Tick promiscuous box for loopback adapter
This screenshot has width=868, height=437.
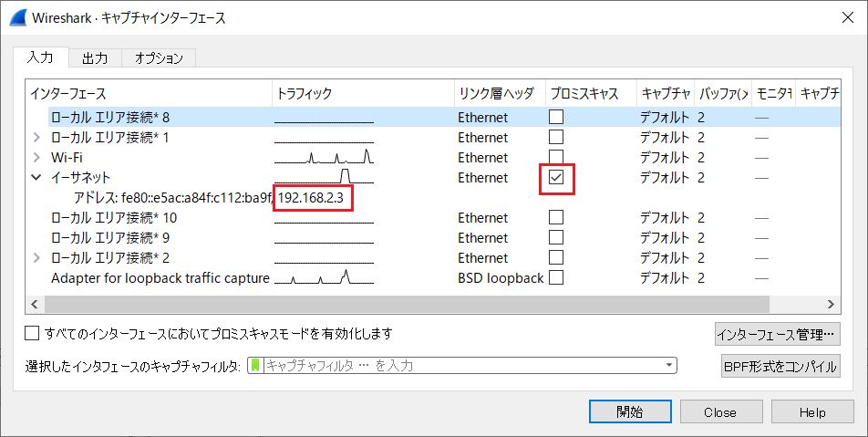tap(556, 277)
